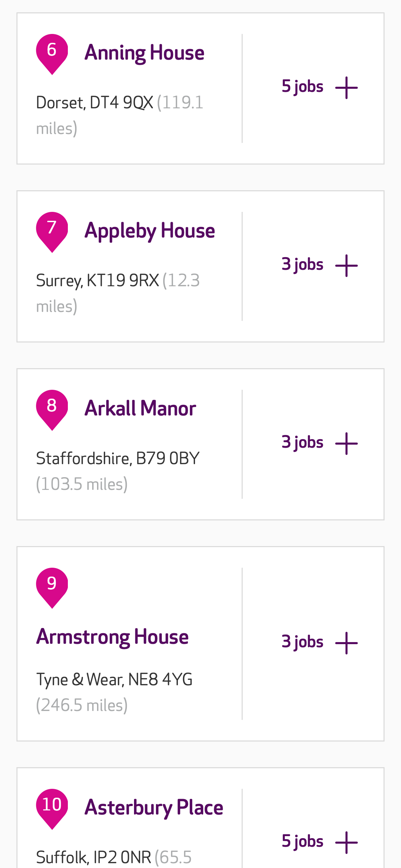The width and height of the screenshot is (401, 868).
Task: Expand Armstrong House jobs with plus icon
Action: (347, 643)
